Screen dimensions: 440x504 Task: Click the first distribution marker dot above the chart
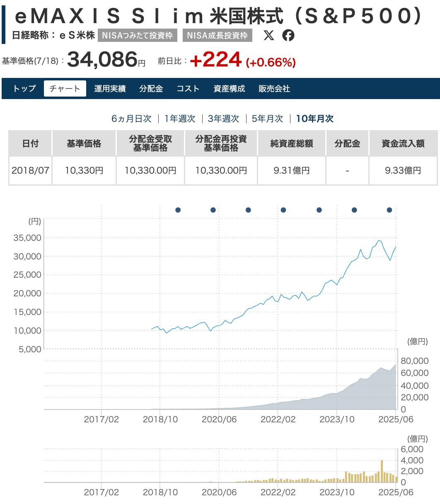click(x=178, y=210)
